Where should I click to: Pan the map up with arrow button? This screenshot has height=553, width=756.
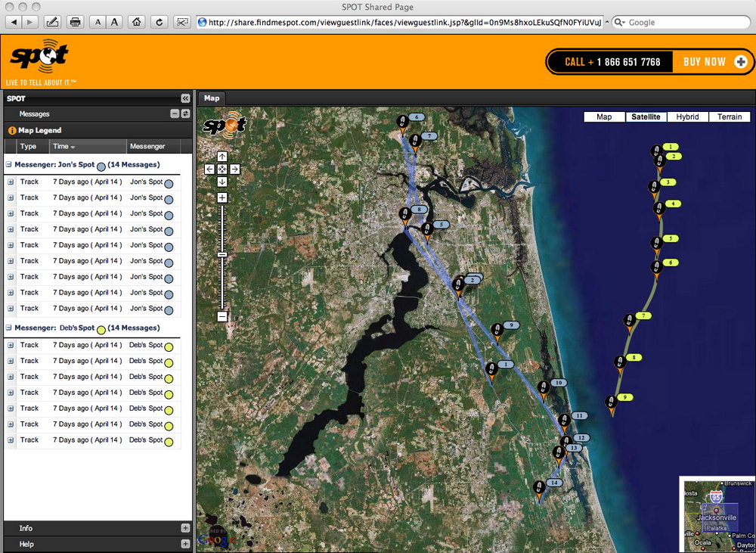pos(222,157)
